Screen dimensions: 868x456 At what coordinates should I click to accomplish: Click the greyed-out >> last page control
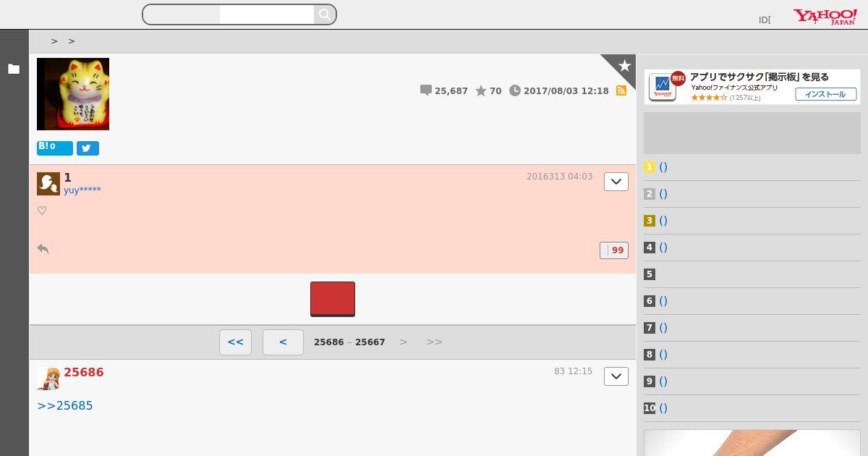[434, 342]
